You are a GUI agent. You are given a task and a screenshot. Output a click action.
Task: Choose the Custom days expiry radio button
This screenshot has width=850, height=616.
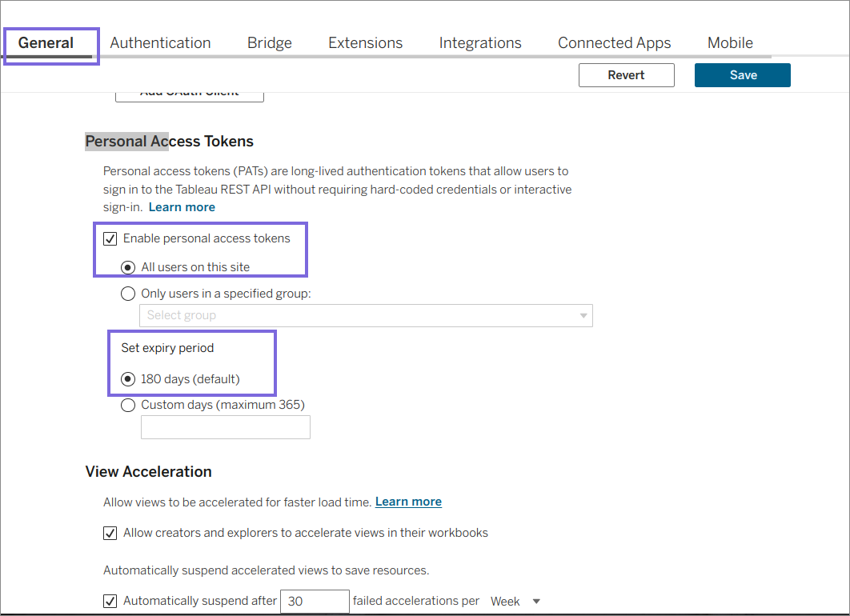[128, 405]
